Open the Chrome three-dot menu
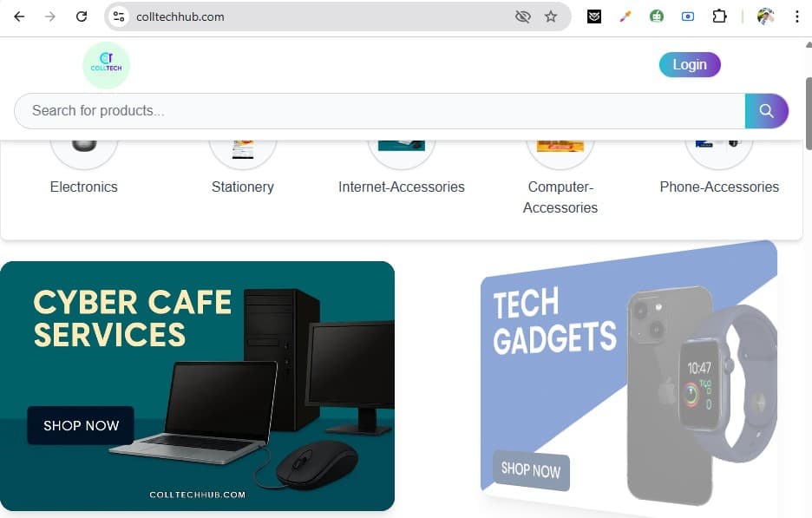The width and height of the screenshot is (812, 518). (x=796, y=16)
